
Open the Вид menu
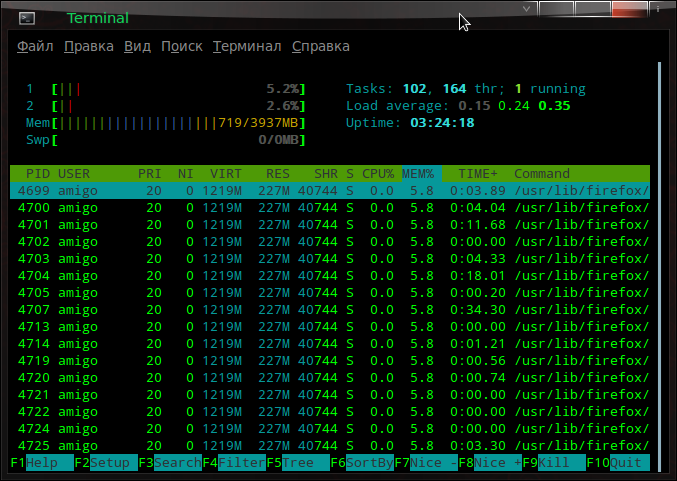point(137,46)
